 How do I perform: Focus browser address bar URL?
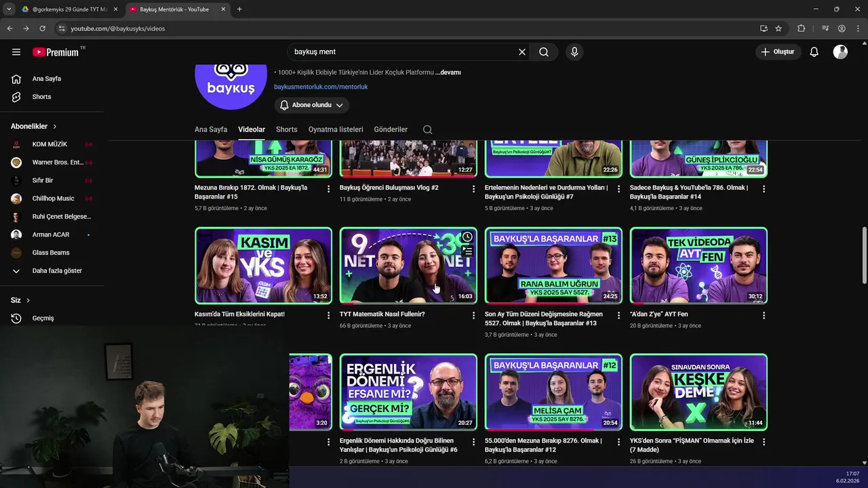point(407,28)
